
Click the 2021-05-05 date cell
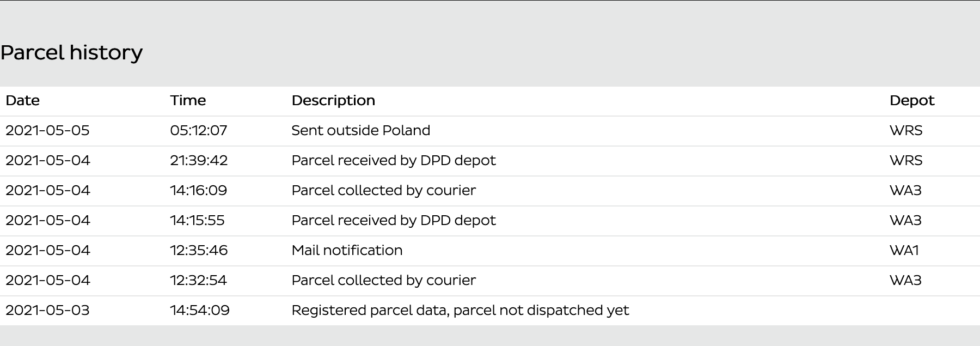47,130
